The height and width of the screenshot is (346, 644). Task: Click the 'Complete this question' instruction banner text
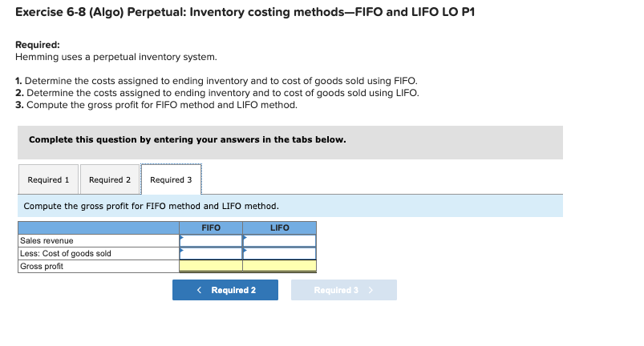click(188, 139)
